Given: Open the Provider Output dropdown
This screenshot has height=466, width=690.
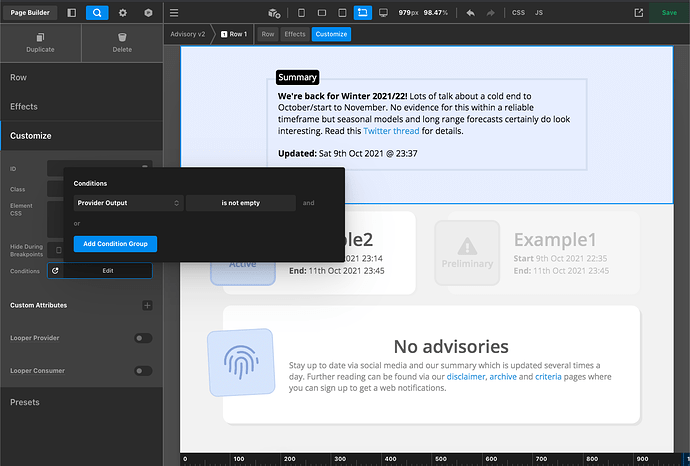Looking at the screenshot, I should pos(128,203).
